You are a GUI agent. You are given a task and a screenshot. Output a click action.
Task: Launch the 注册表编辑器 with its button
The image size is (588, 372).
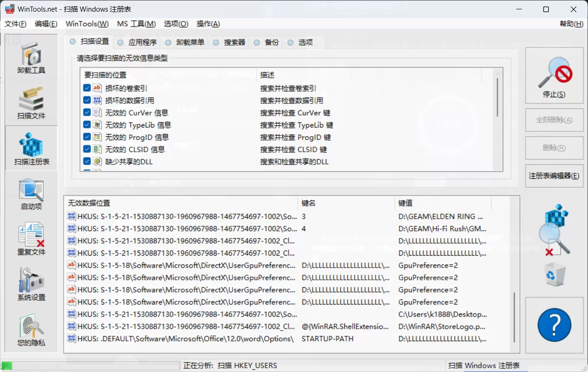pyautogui.click(x=554, y=176)
